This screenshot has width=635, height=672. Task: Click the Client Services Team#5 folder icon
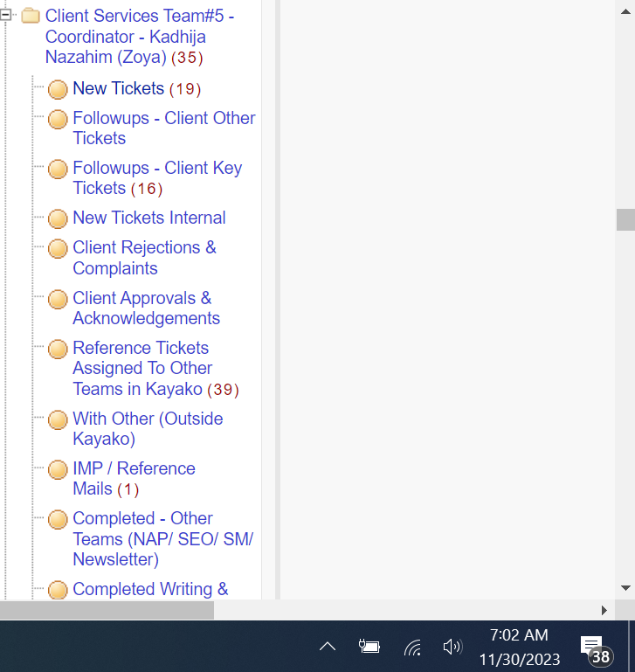tap(31, 16)
